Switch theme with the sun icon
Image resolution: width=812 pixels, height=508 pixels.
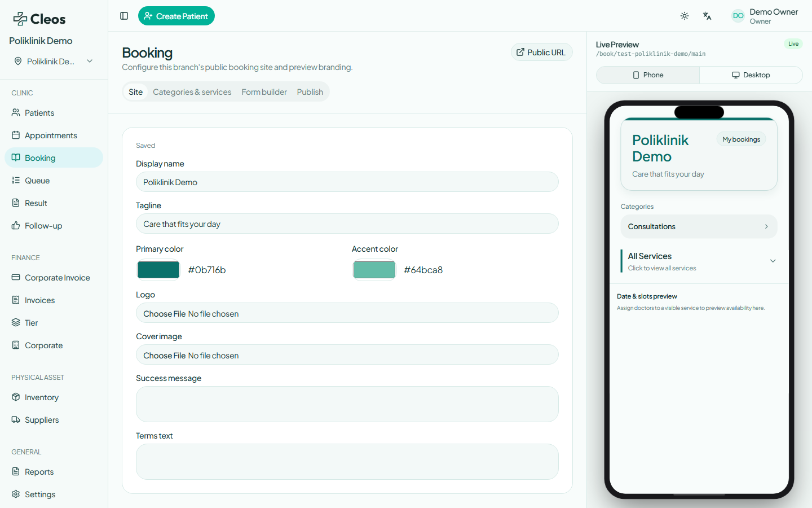point(685,16)
